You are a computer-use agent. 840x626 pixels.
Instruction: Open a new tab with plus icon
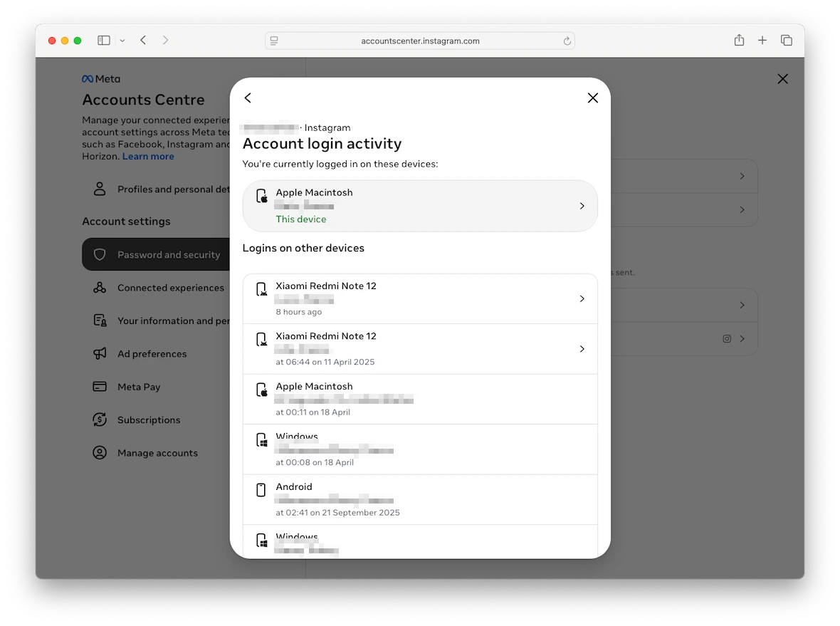762,40
